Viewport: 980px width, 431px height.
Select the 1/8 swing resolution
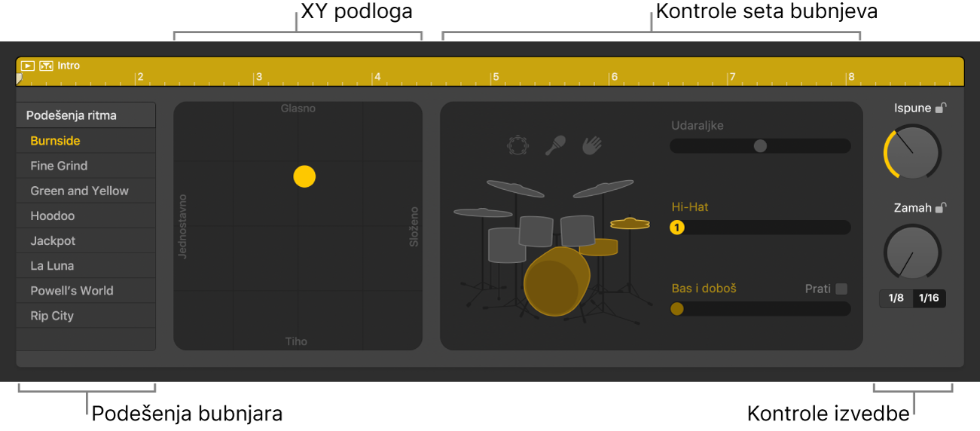pos(896,298)
